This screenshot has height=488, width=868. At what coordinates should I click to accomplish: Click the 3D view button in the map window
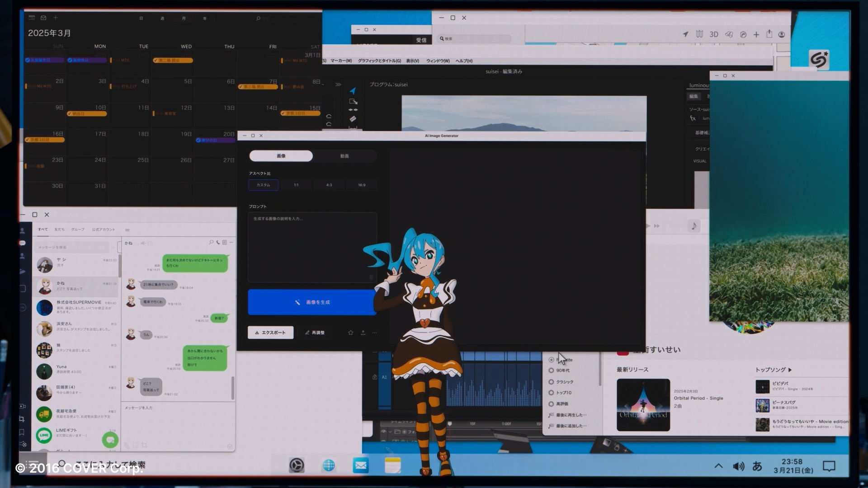[714, 34]
